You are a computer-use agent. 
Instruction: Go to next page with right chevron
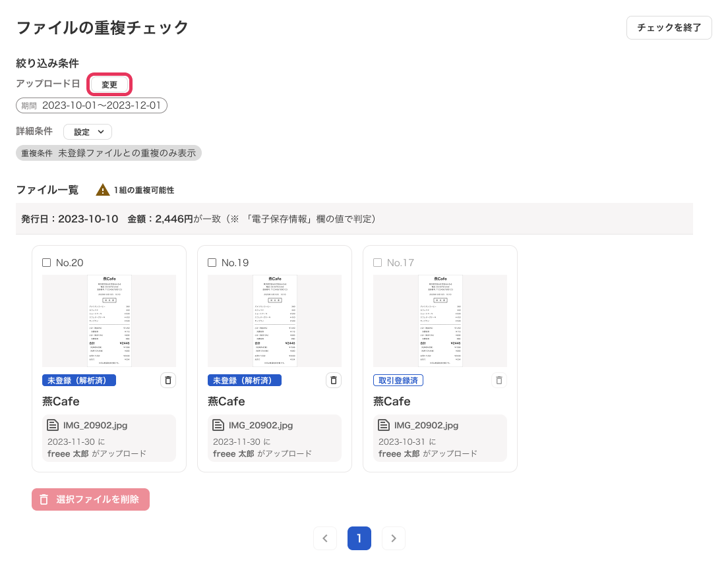394,538
